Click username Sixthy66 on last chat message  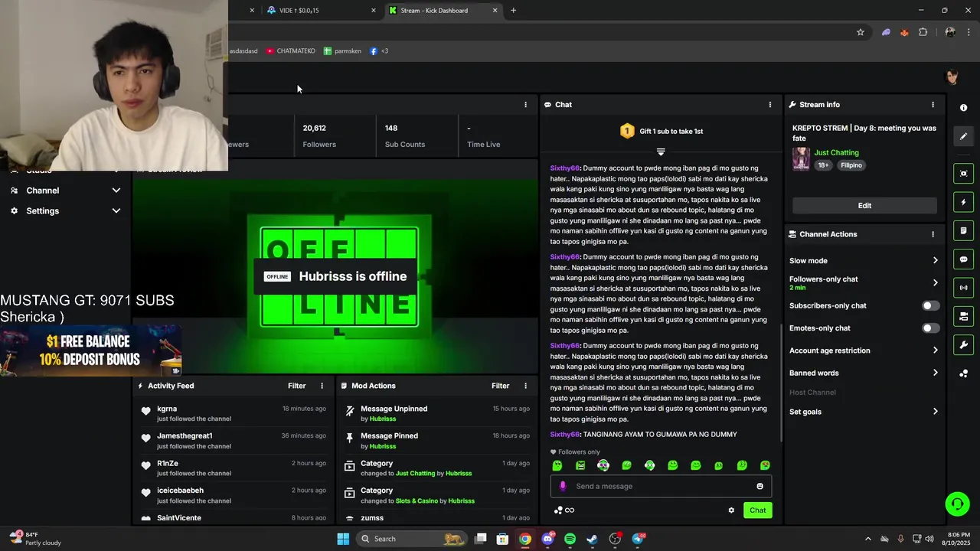(x=564, y=435)
